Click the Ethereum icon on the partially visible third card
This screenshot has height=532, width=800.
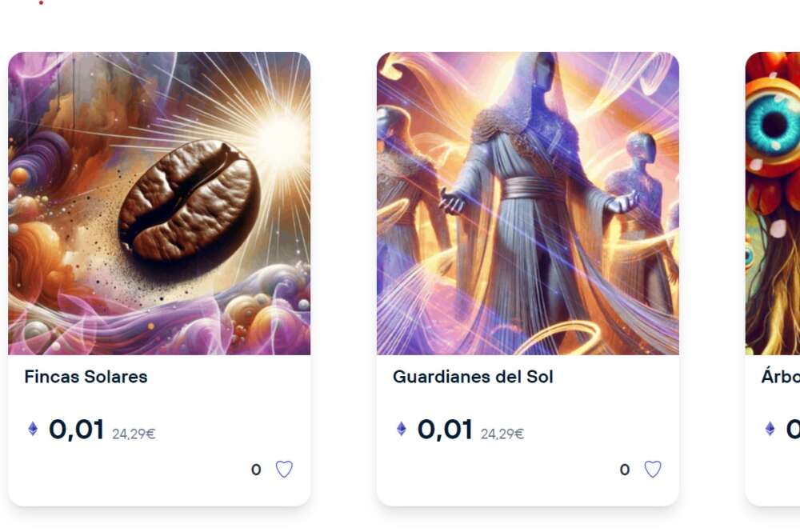click(770, 429)
